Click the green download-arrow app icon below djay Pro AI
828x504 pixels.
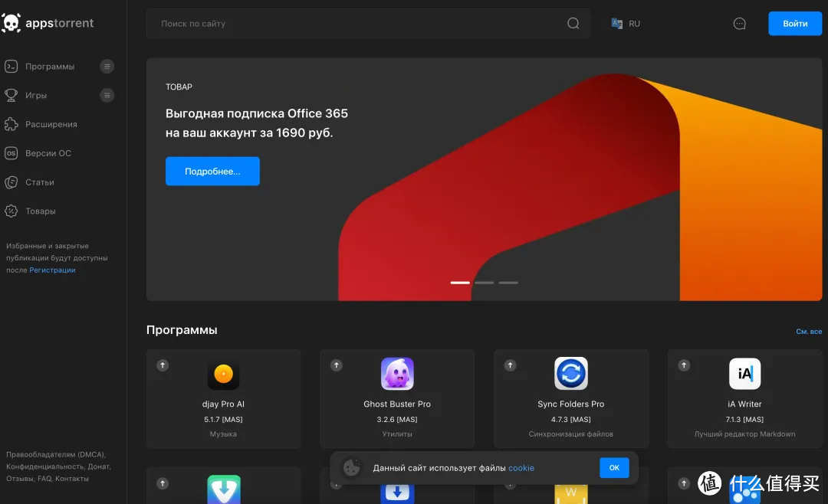(223, 489)
